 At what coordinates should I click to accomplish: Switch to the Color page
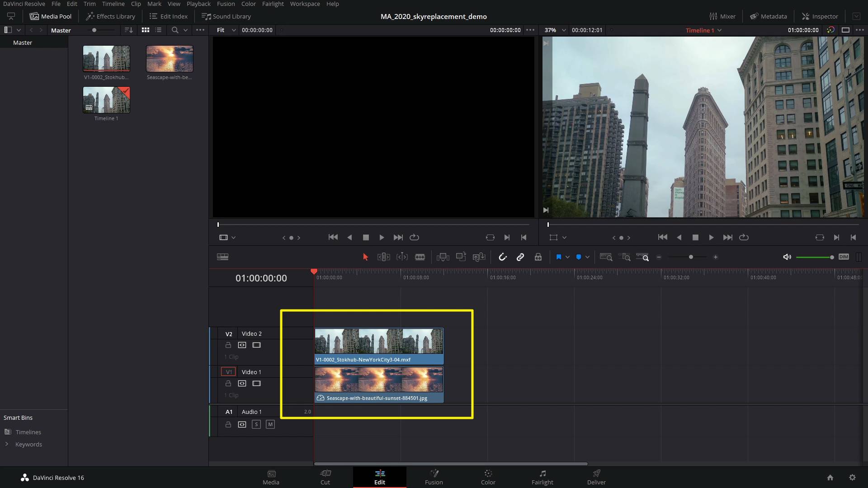tap(488, 478)
